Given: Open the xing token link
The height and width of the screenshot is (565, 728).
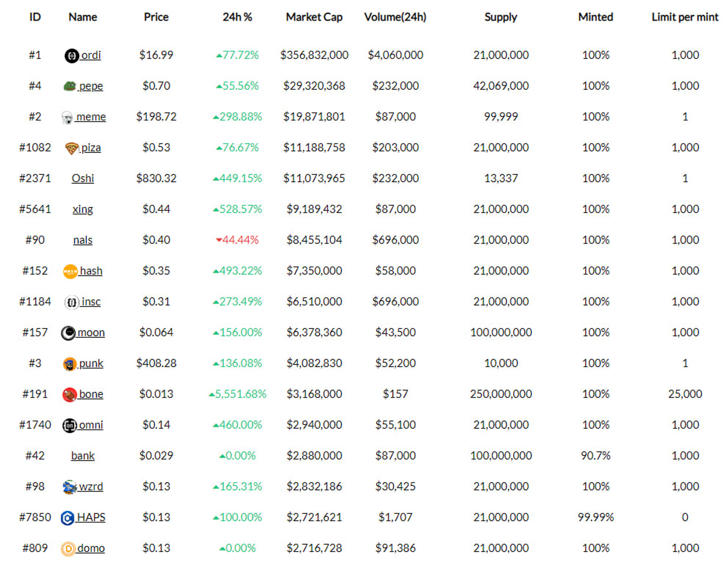Looking at the screenshot, I should [x=83, y=209].
